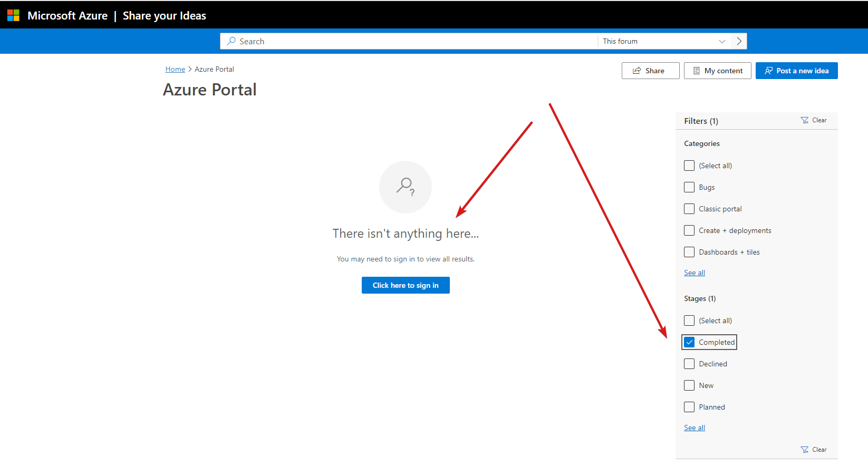Click the search submit arrow icon
Viewport: 868px width, 466px height.
coord(739,41)
